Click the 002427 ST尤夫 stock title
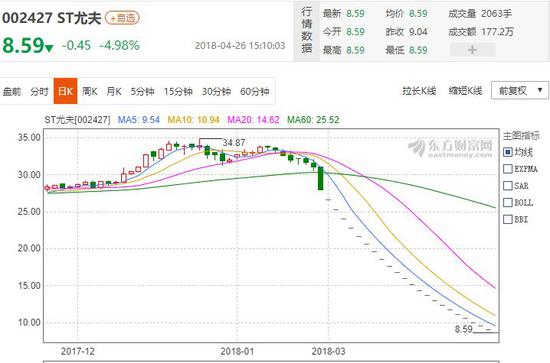550x363 pixels. [x=52, y=18]
